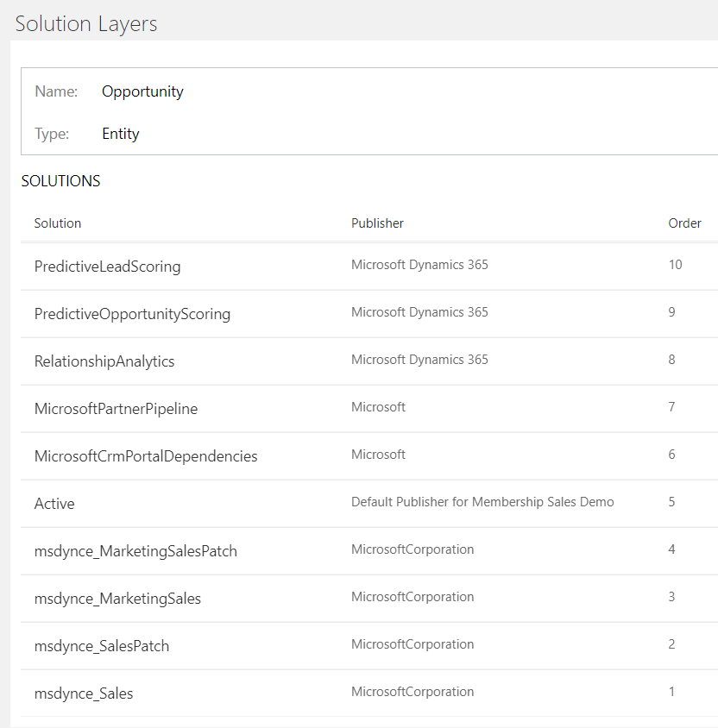
Task: Open the msdynce_SalesPatch solution layer
Action: coord(102,646)
